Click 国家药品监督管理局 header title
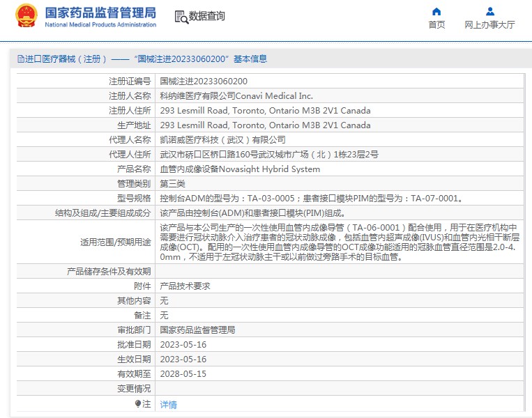The height and width of the screenshot is (418, 532). (x=100, y=13)
